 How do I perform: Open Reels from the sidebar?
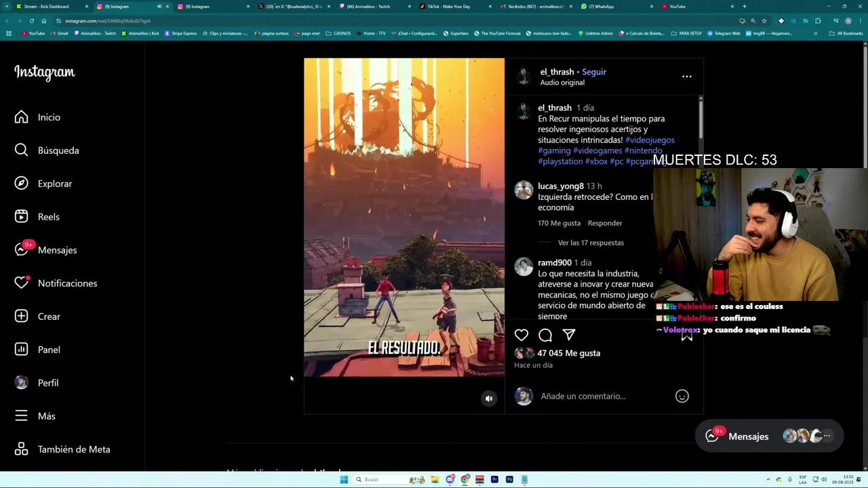click(x=37, y=217)
